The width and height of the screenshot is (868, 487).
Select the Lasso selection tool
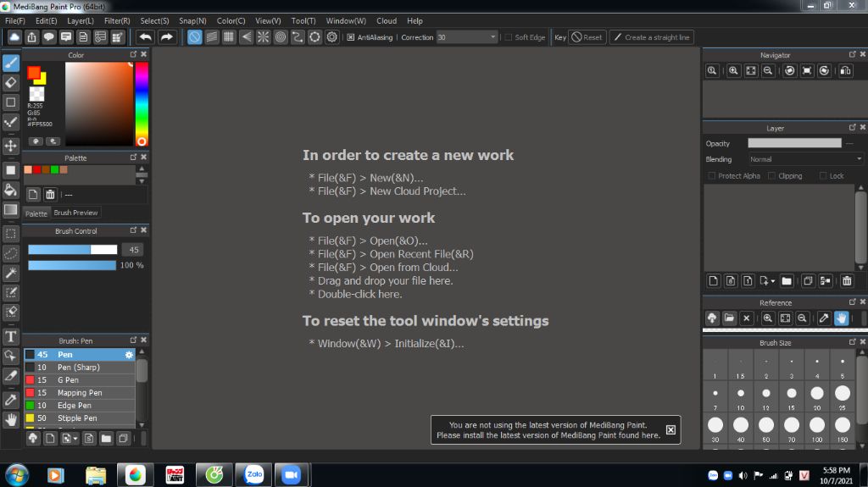coord(10,253)
